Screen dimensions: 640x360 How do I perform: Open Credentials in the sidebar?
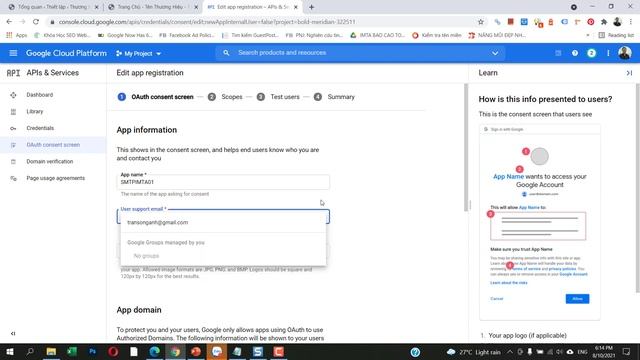pos(40,128)
